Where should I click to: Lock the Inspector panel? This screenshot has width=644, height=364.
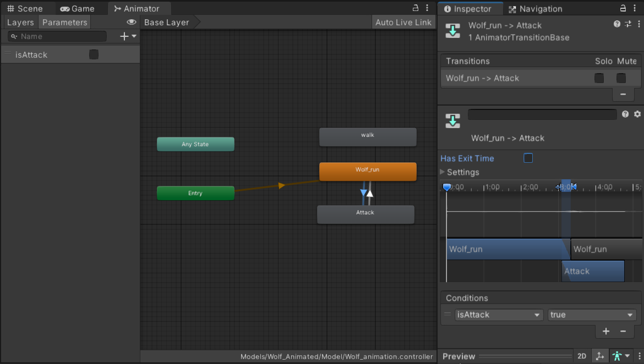click(x=623, y=8)
